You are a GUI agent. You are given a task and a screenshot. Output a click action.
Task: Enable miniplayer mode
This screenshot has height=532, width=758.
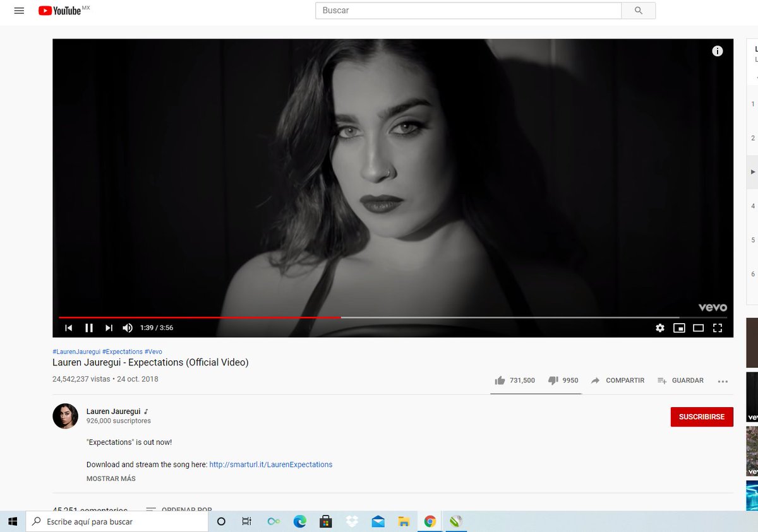679,328
